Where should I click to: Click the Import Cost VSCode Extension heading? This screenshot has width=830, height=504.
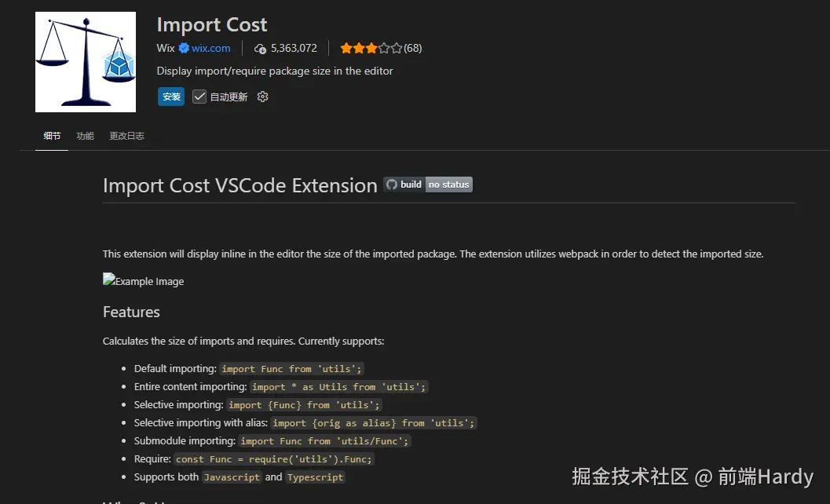(x=239, y=185)
